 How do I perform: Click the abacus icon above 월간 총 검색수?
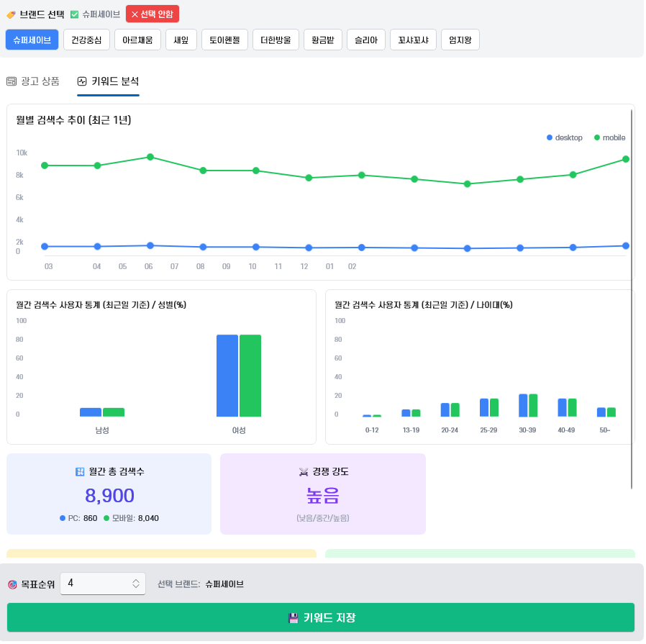click(79, 471)
